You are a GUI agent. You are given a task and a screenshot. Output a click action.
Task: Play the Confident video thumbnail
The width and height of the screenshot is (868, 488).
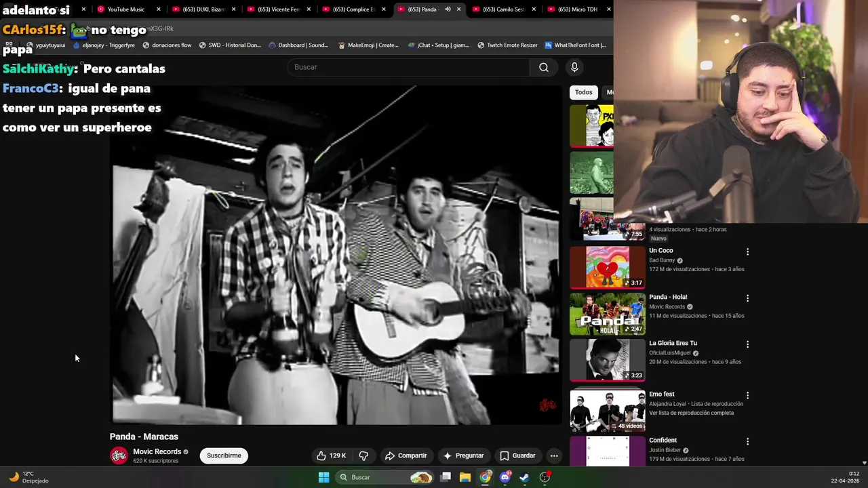(608, 451)
